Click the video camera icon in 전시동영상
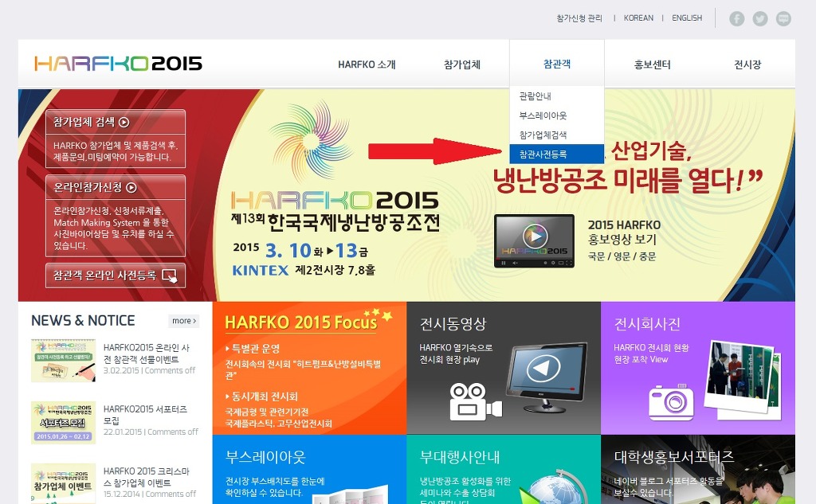 pos(475,402)
